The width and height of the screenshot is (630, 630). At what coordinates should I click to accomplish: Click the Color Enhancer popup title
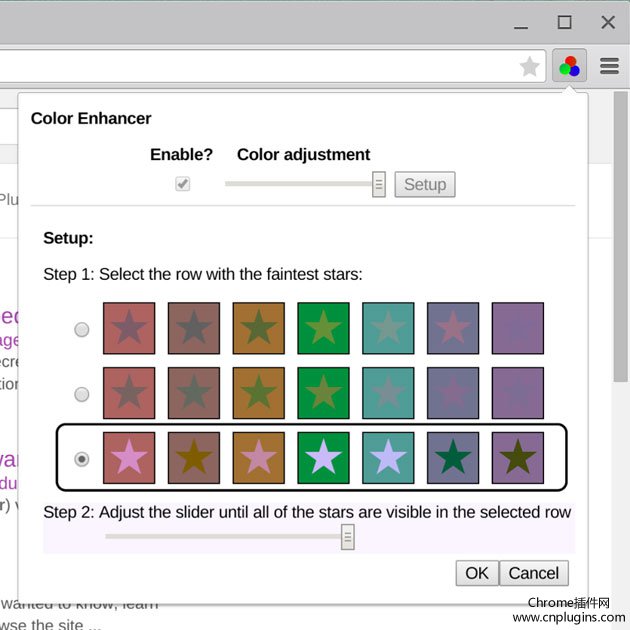tap(91, 119)
